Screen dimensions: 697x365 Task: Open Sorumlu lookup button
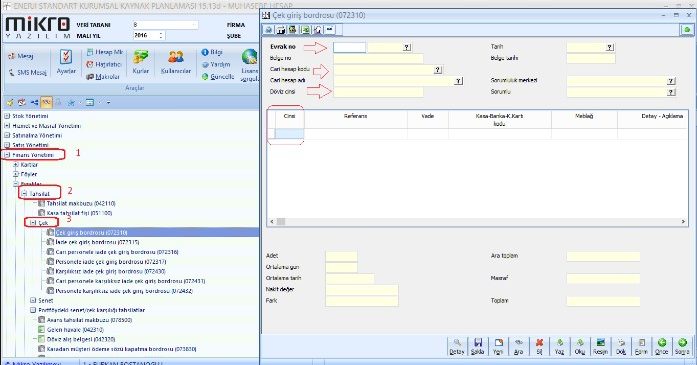coord(671,92)
